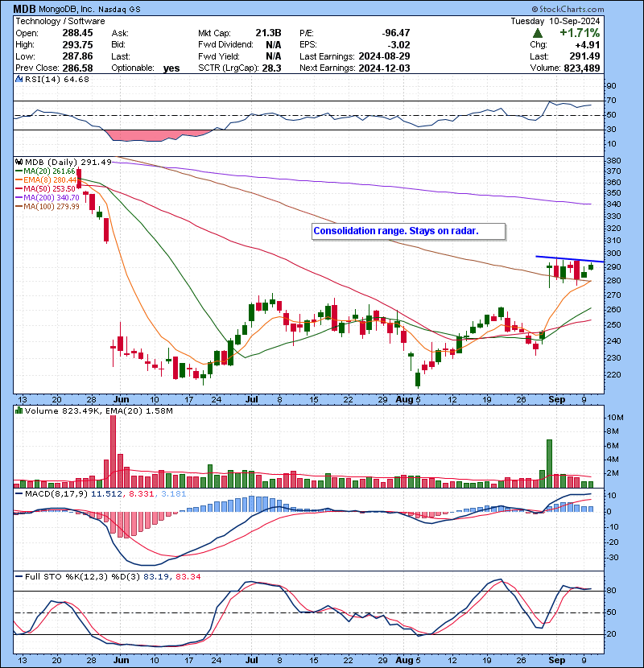Click the Volume value 823,489 in header

coord(582,68)
